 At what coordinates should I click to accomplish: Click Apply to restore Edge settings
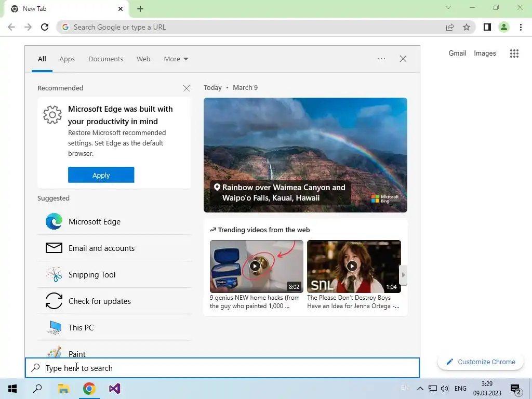[x=101, y=175]
